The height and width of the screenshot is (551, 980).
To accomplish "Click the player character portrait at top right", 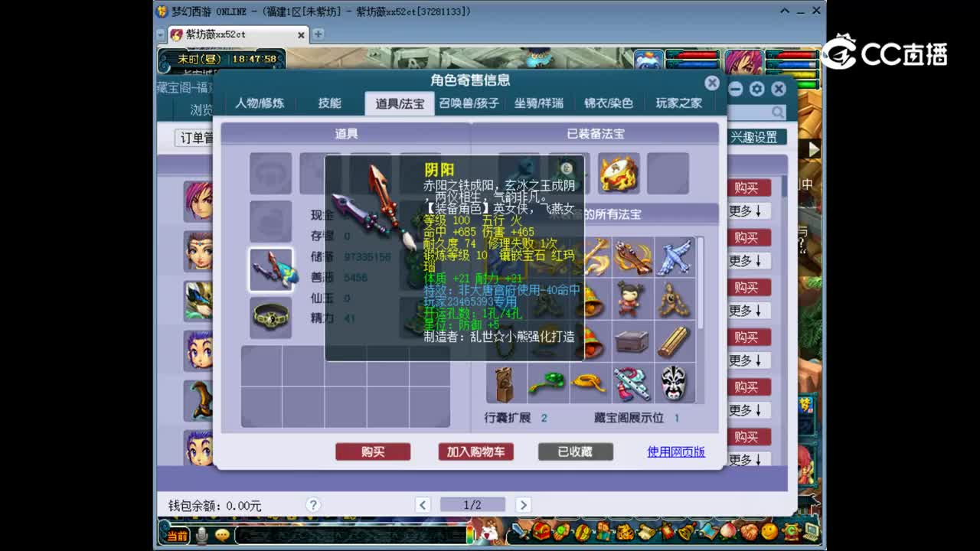I will pyautogui.click(x=743, y=63).
